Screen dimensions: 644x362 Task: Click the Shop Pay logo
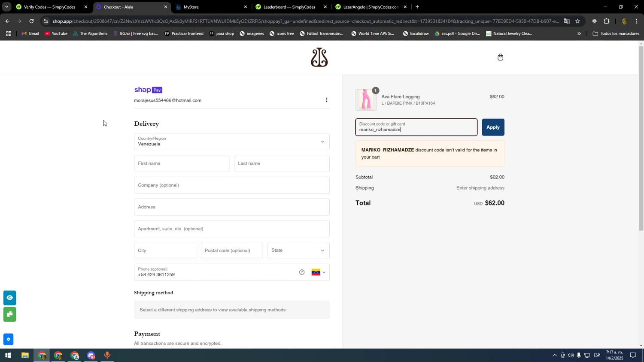pyautogui.click(x=148, y=90)
